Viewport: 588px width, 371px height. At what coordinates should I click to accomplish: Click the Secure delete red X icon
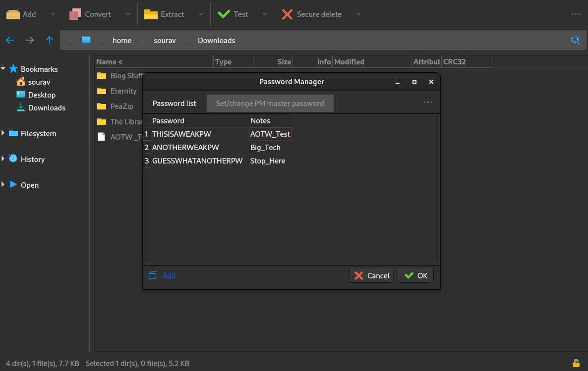(287, 14)
